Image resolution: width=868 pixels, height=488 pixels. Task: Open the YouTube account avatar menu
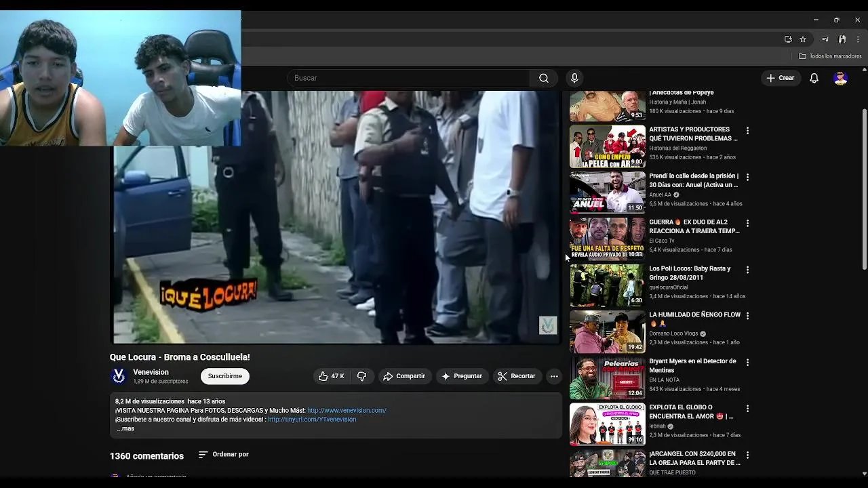(841, 78)
